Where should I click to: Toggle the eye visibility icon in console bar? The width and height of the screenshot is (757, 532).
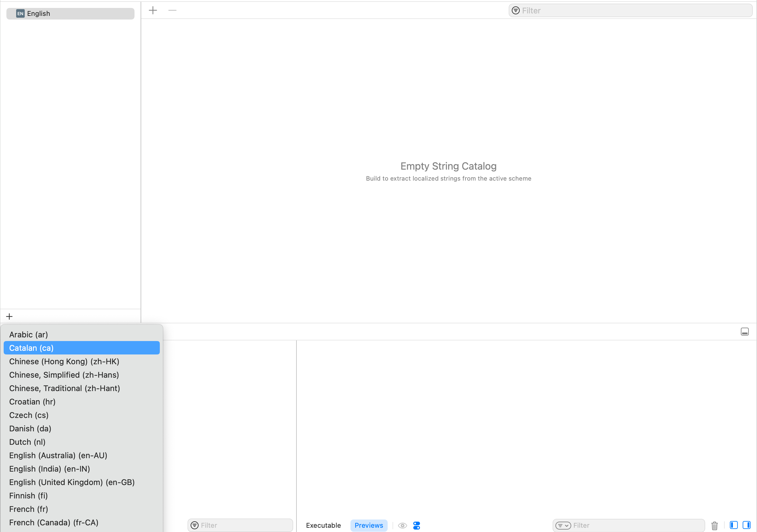402,525
